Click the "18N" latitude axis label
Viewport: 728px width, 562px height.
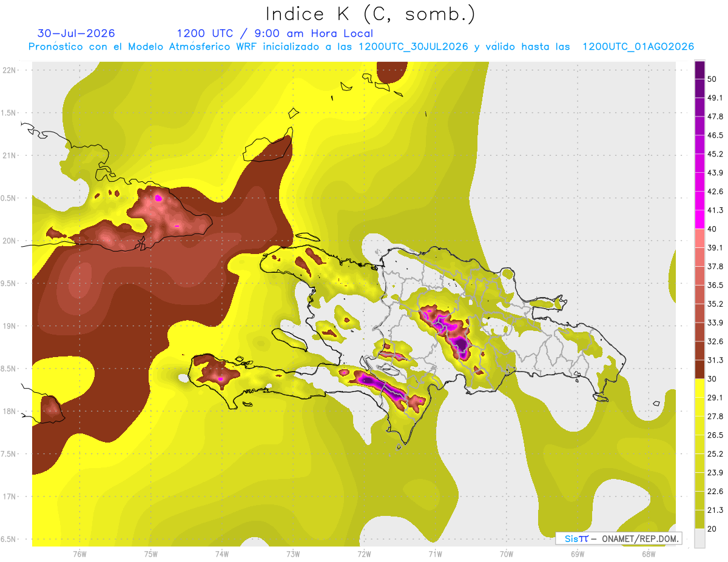(9, 412)
